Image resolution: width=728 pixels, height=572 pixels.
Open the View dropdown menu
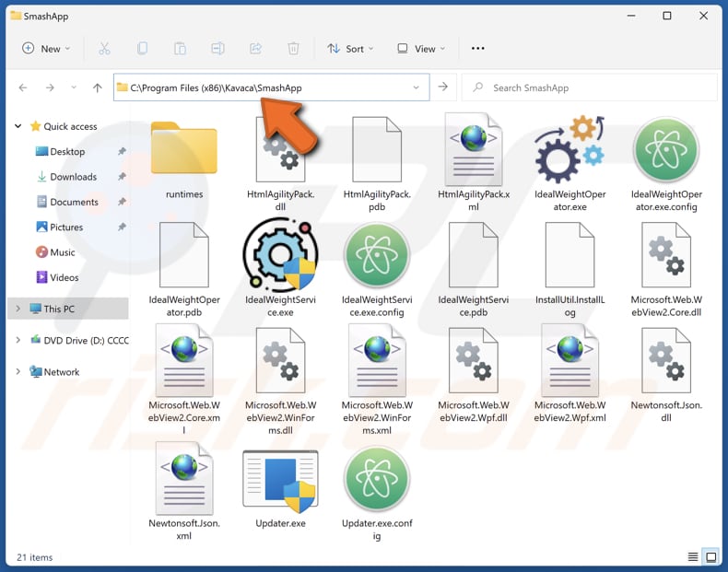point(420,49)
